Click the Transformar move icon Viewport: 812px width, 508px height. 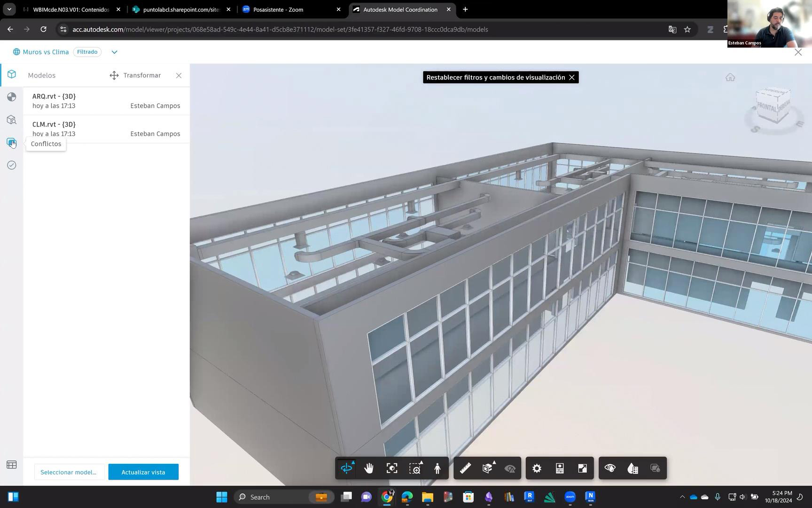[114, 75]
